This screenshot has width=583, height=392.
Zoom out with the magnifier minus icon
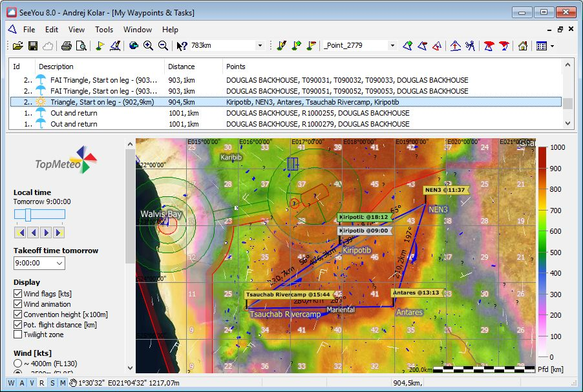[x=163, y=46]
